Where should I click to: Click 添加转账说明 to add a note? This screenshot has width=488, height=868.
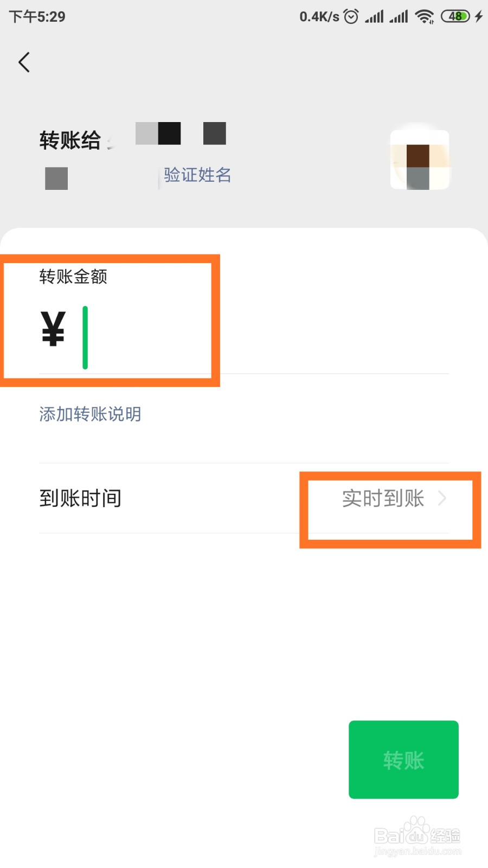[90, 414]
